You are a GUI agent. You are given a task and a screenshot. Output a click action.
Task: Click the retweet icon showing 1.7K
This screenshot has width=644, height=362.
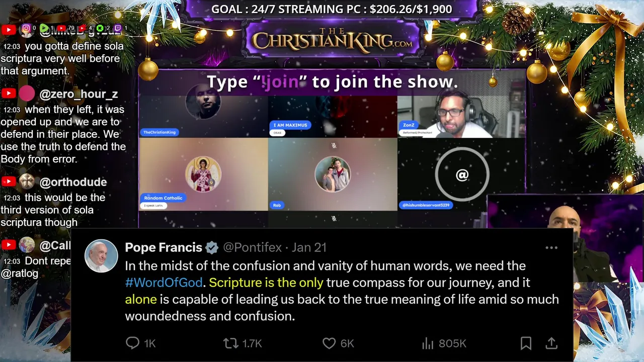230,343
